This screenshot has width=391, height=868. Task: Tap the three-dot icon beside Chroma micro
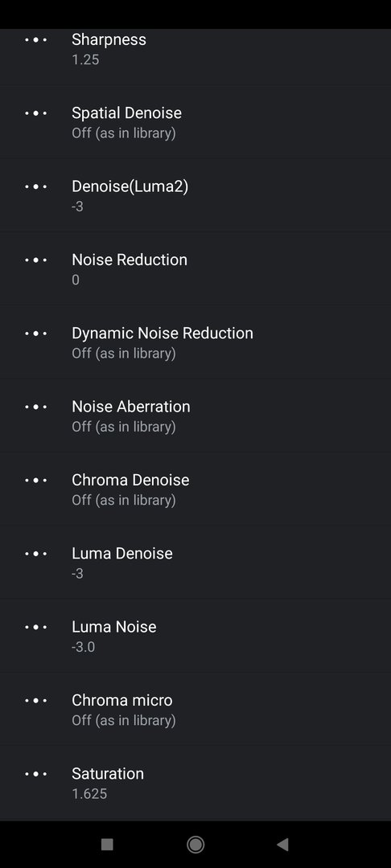36,700
